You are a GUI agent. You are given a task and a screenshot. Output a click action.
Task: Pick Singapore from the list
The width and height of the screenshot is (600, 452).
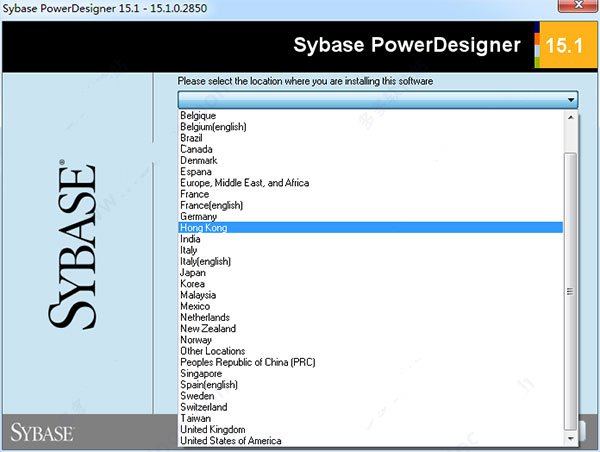click(x=370, y=374)
